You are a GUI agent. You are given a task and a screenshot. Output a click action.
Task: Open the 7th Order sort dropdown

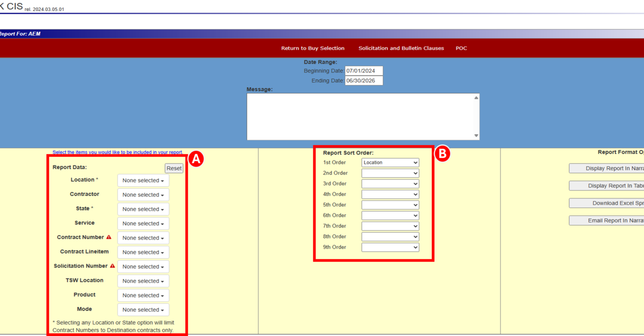390,226
